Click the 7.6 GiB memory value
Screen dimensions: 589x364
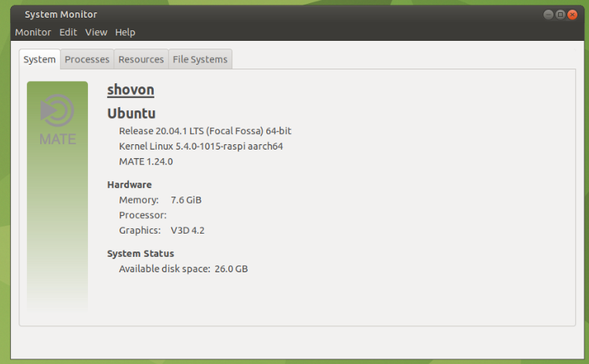[x=186, y=200]
